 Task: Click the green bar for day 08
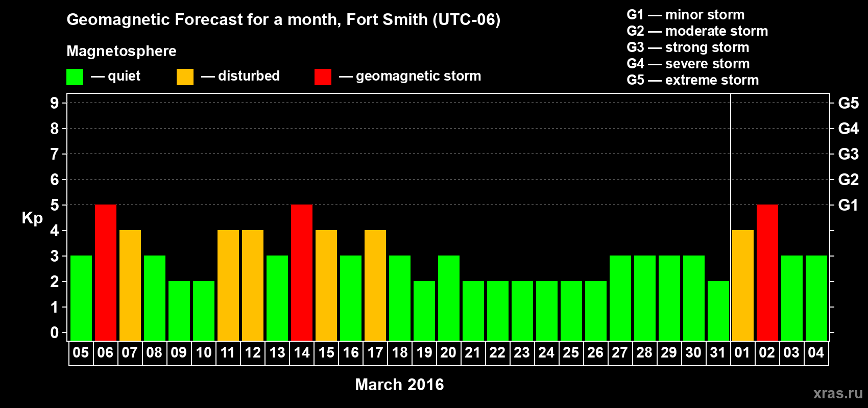tap(155, 298)
